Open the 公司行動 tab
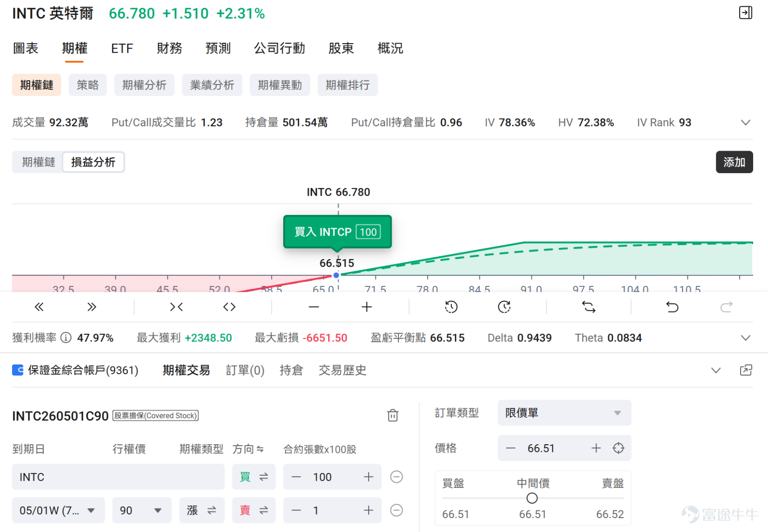768x532 pixels. coord(279,48)
